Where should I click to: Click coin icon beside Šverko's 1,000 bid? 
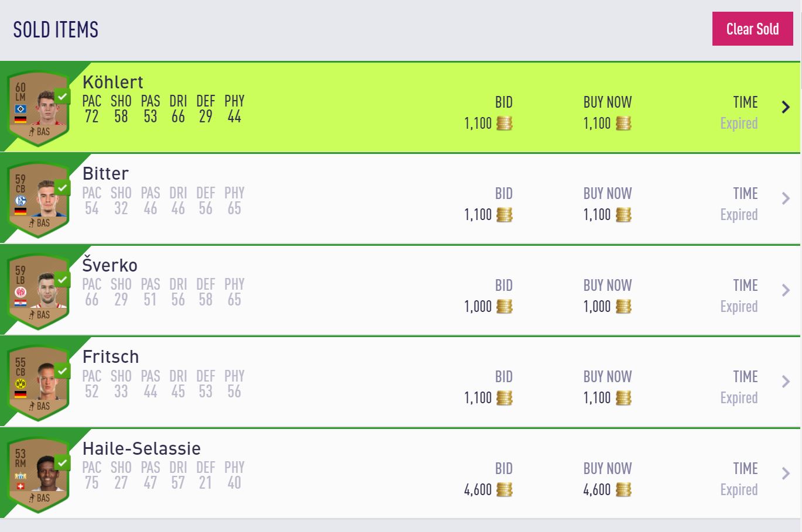pyautogui.click(x=504, y=307)
